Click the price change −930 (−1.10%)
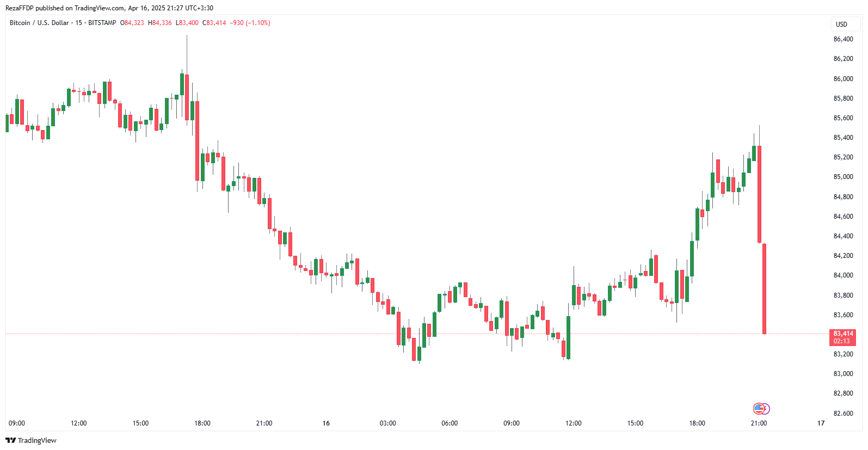Viewport: 868px width, 450px height. coord(250,23)
